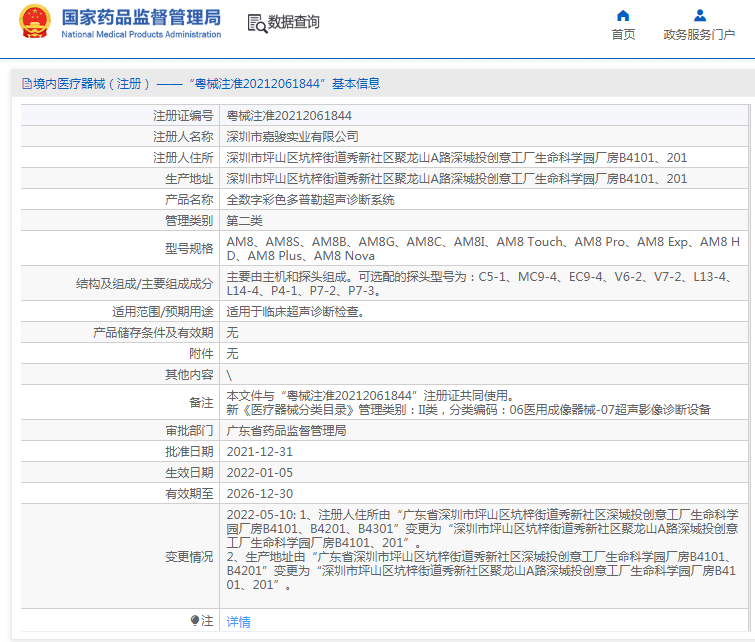755x642 pixels.
Task: Click the 首页 house icon
Action: pyautogui.click(x=623, y=15)
